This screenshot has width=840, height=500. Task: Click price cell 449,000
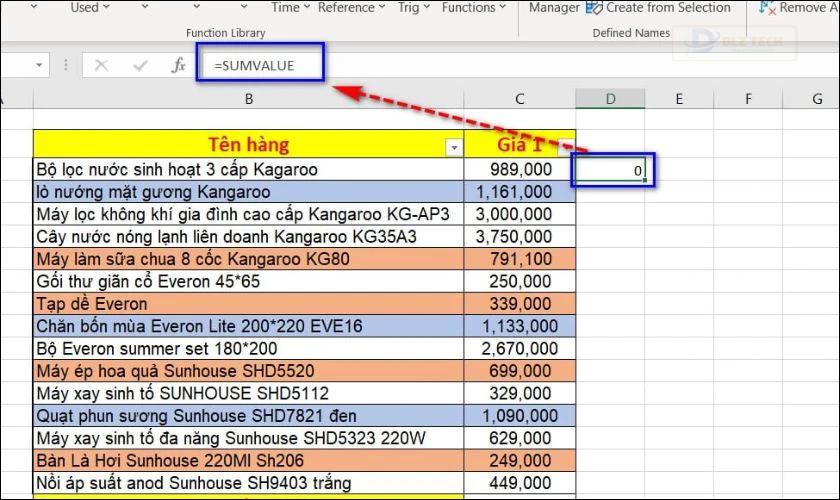pos(520,483)
